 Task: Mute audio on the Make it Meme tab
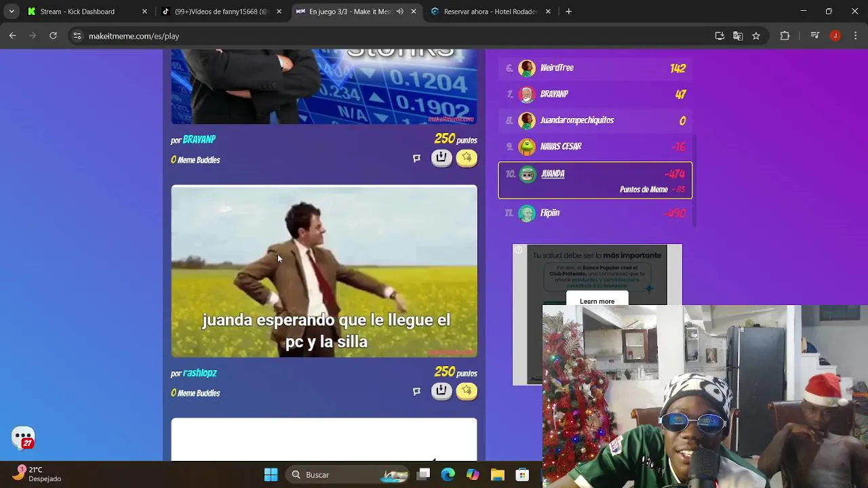[400, 12]
